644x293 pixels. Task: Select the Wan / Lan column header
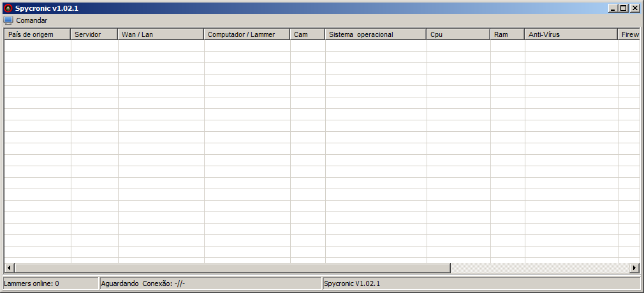pyautogui.click(x=161, y=34)
